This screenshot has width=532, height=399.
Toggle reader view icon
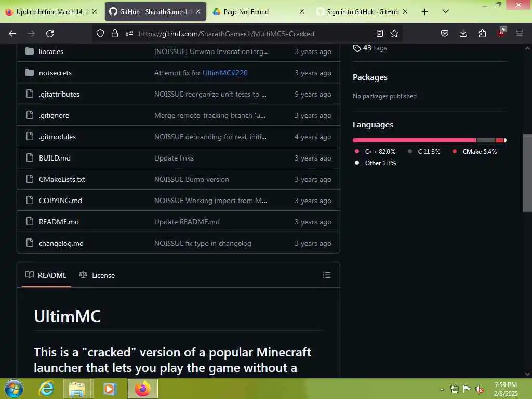click(x=380, y=33)
